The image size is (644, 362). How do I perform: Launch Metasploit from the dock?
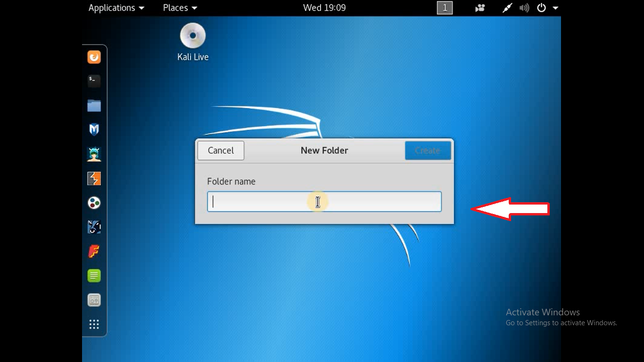(94, 130)
